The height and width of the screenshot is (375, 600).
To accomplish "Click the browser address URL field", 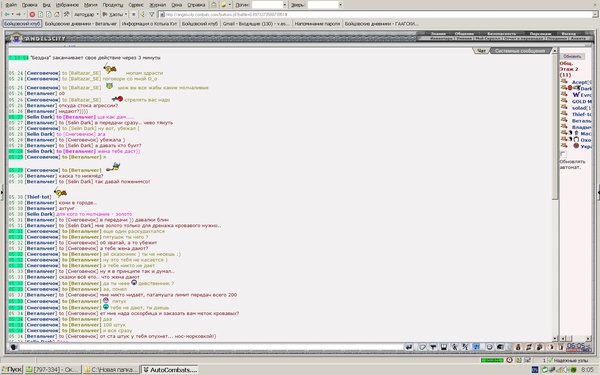I will coord(376,15).
